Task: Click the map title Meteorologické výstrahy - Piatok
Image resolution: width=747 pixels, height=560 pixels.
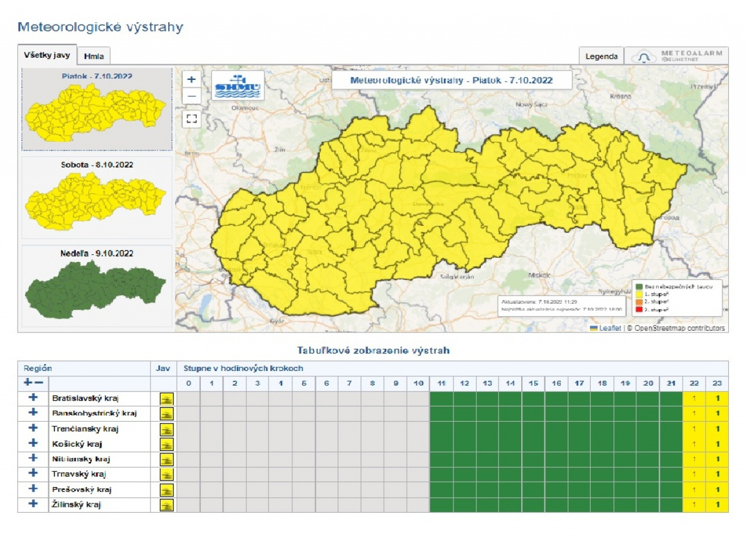Action: pyautogui.click(x=451, y=80)
